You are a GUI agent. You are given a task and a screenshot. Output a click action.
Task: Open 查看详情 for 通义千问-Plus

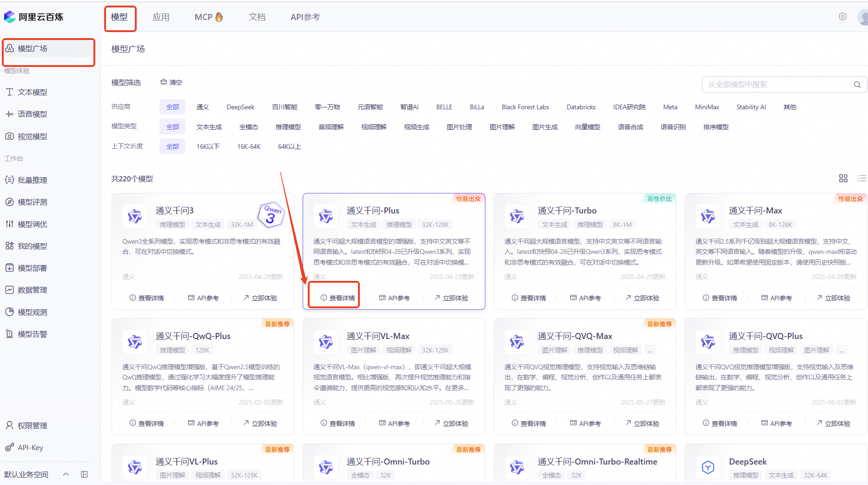coord(338,298)
